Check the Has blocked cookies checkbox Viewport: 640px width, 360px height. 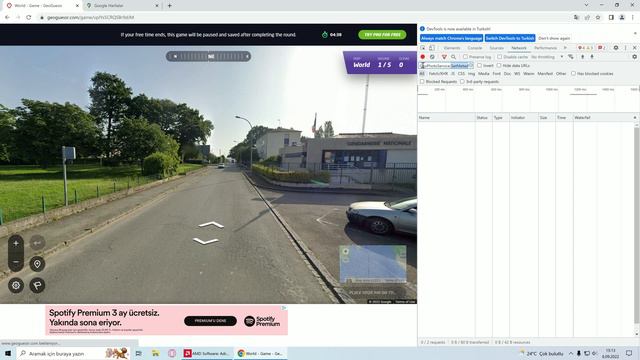tap(573, 73)
